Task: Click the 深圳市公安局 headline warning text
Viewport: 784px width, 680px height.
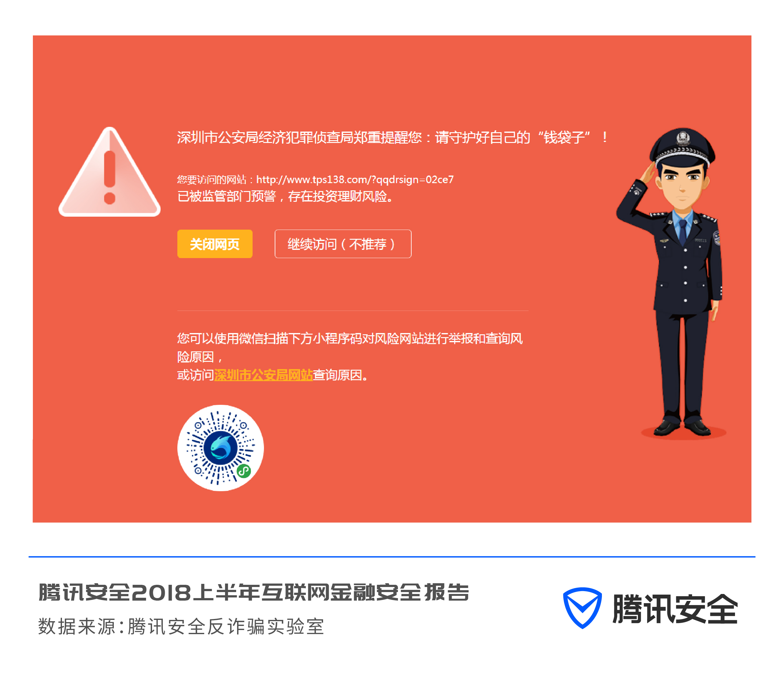Action: point(393,137)
